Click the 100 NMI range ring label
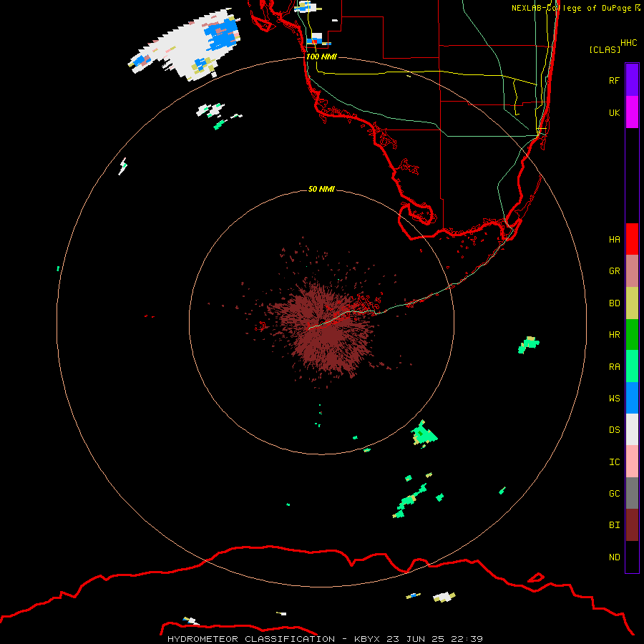644x644 pixels. (321, 57)
